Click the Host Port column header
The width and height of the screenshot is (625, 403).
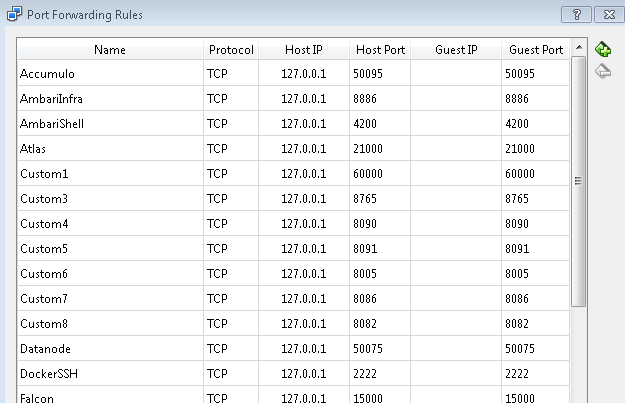380,50
